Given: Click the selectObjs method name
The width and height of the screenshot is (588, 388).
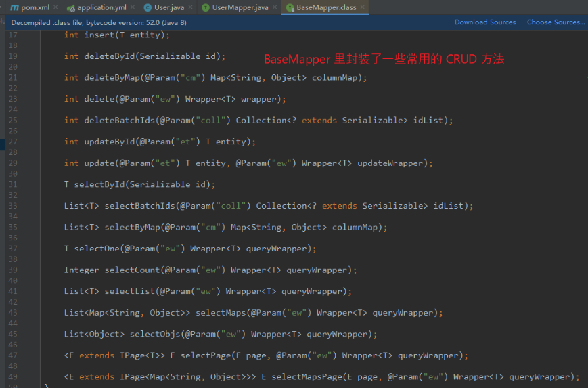Looking at the screenshot, I should pos(155,335).
